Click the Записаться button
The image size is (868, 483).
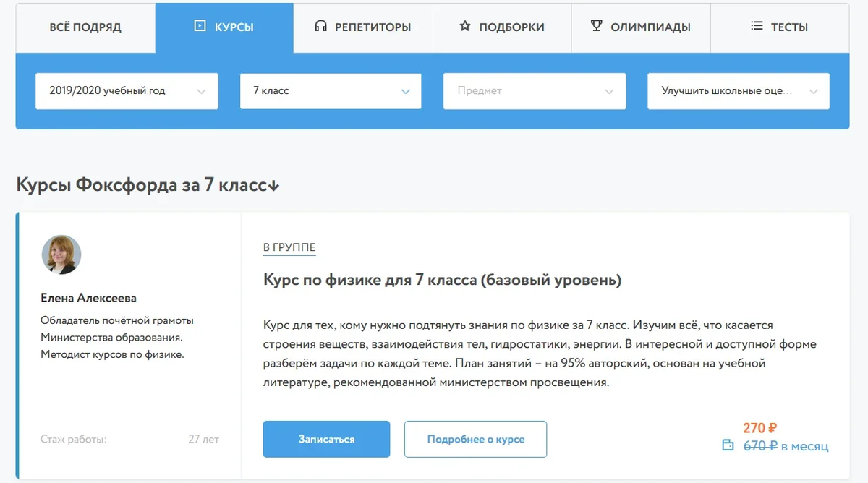click(x=326, y=438)
